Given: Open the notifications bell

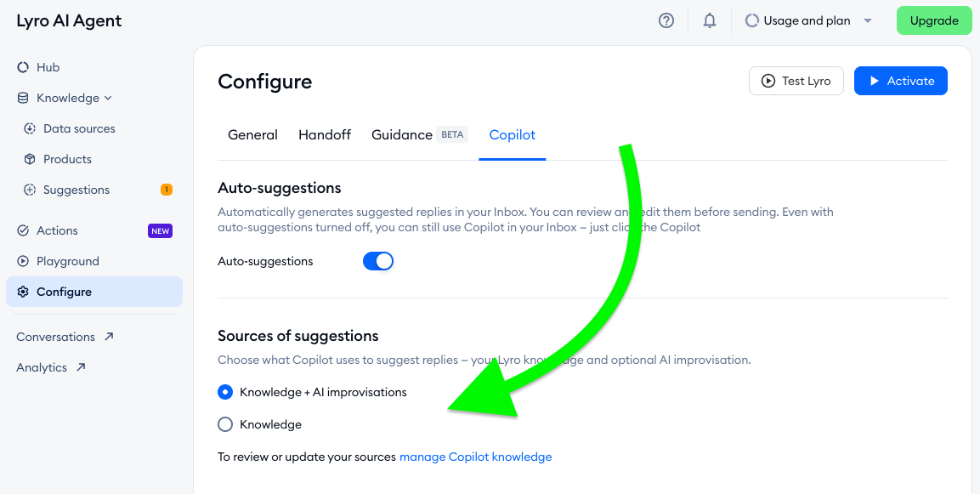Looking at the screenshot, I should [710, 21].
